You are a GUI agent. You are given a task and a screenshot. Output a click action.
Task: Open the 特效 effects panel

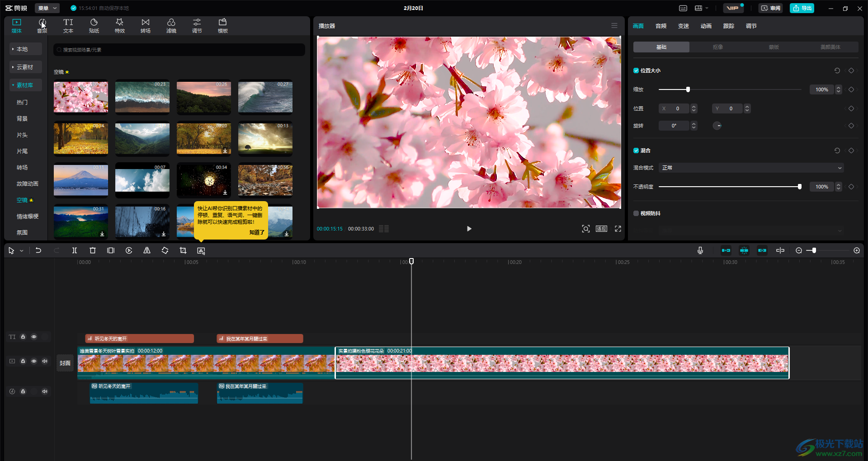point(120,26)
